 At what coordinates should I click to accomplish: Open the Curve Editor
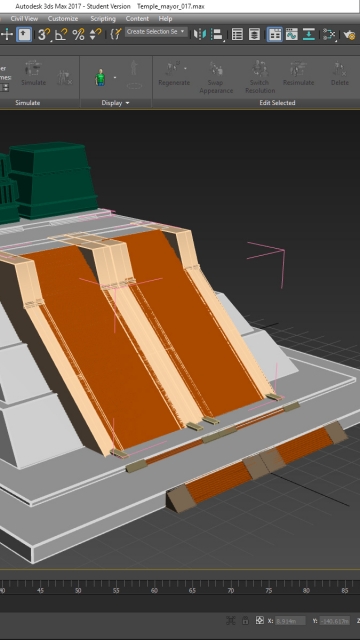tap(292, 34)
